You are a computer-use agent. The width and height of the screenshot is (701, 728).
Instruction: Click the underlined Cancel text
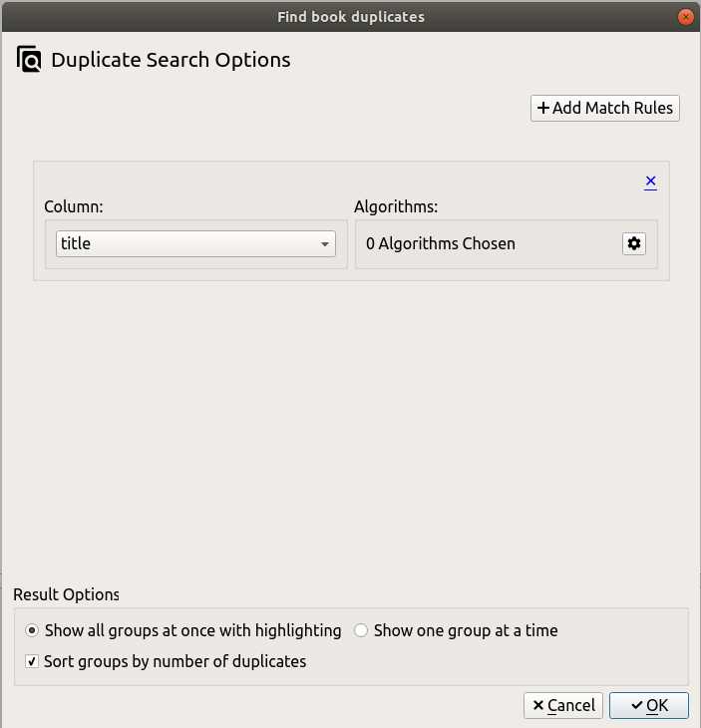[x=571, y=706]
